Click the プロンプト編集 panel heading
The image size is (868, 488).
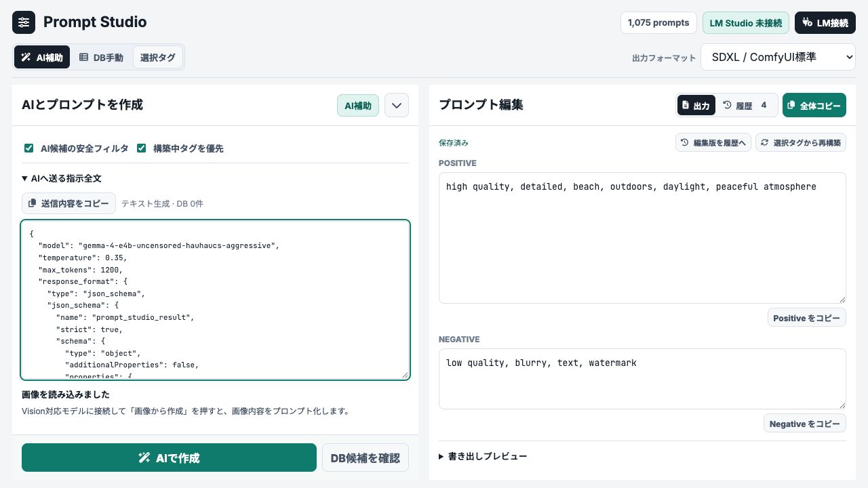click(481, 105)
